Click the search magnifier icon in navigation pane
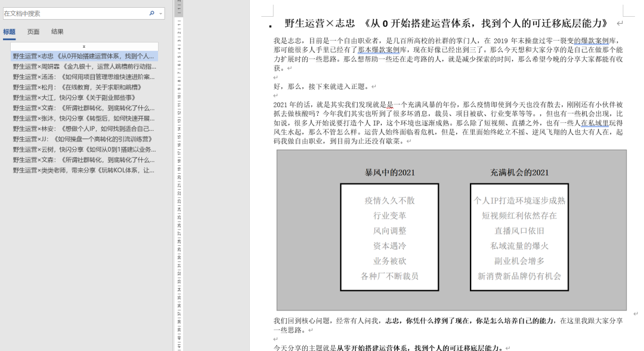The width and height of the screenshot is (644, 351). 151,13
